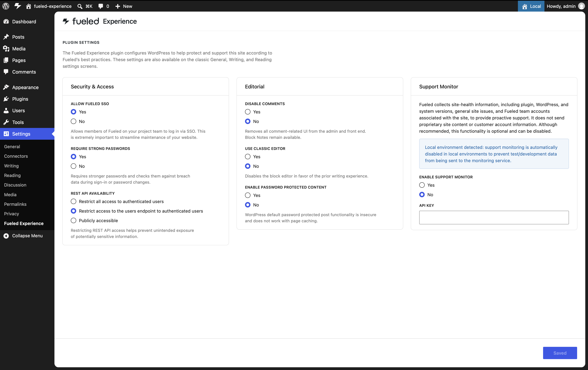588x370 pixels.
Task: Select Yes for Allow Fueled SSO
Action: click(73, 112)
